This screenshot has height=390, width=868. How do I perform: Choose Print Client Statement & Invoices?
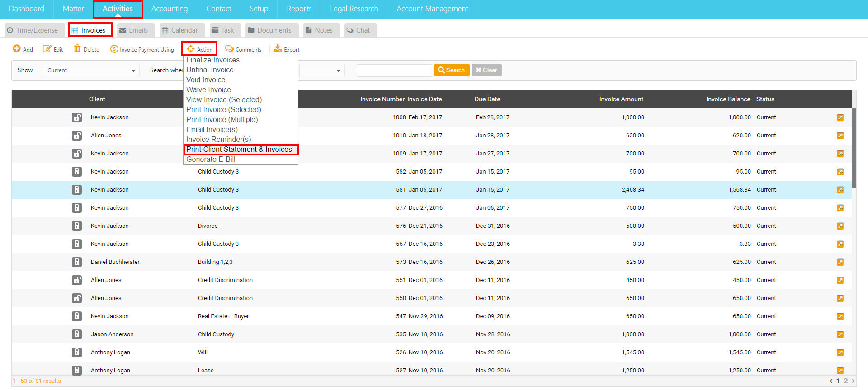click(241, 150)
